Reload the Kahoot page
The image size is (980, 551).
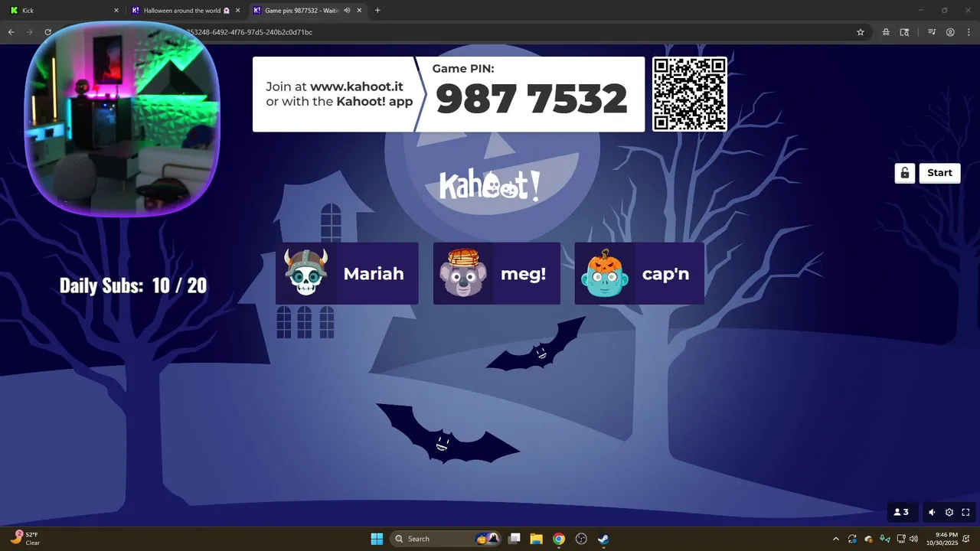tap(47, 32)
